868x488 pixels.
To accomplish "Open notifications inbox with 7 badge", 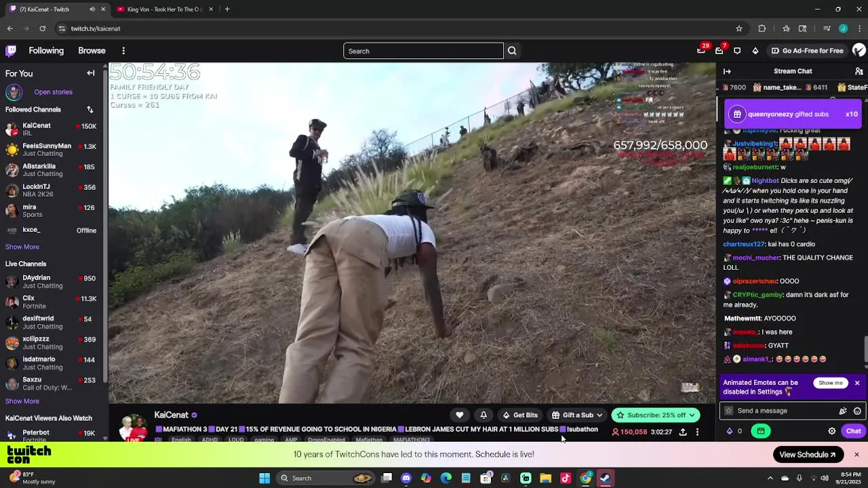I will [x=719, y=51].
